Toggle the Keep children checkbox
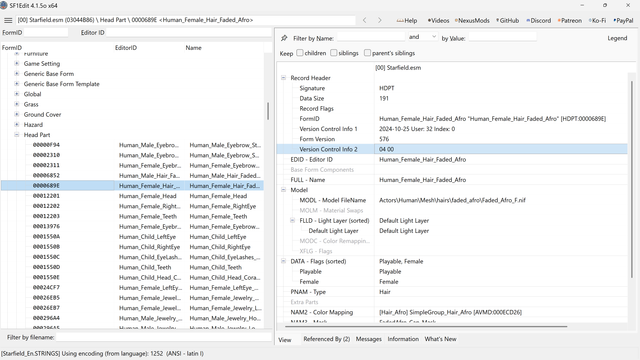Screen dimensions: 640x360 click(300, 53)
